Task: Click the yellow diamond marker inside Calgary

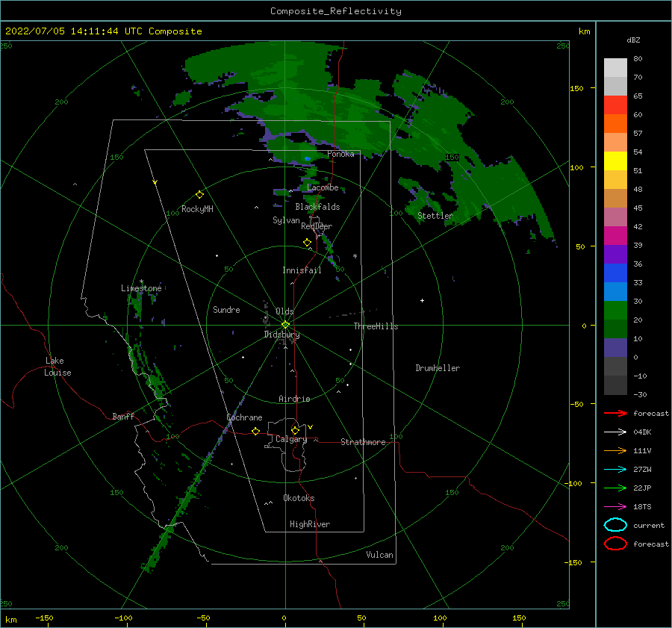Action: (x=295, y=430)
